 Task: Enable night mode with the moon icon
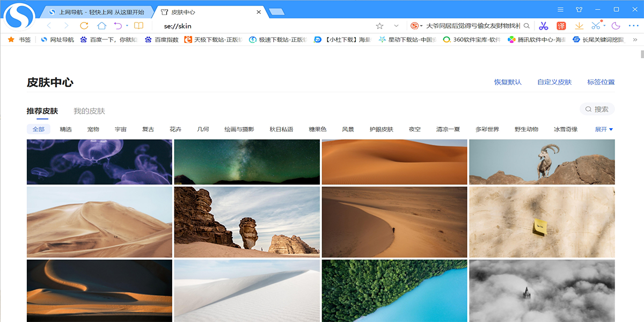tap(616, 26)
